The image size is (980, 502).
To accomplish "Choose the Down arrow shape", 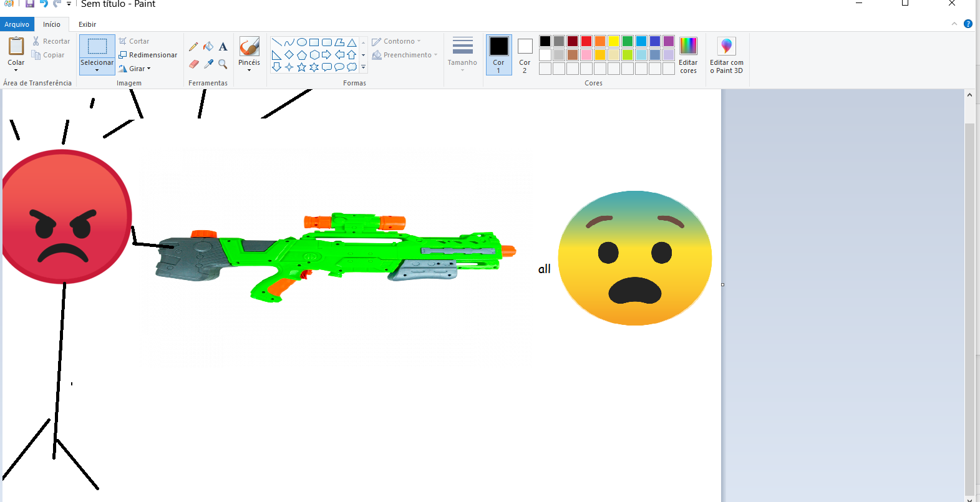I will (276, 67).
